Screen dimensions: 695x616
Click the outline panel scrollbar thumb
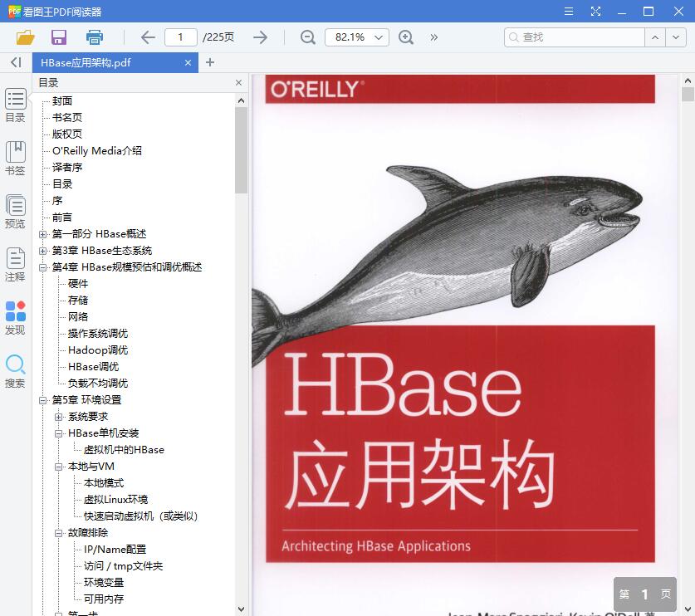point(241,150)
